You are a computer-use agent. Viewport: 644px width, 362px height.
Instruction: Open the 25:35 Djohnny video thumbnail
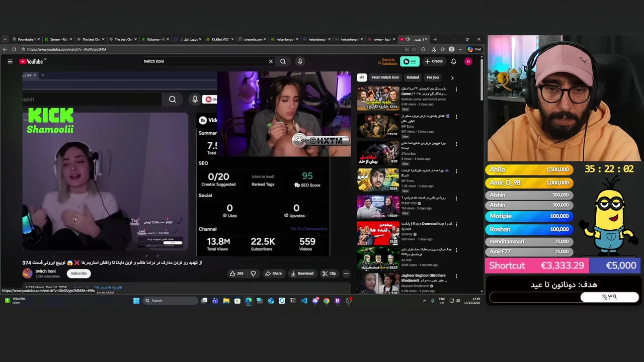point(378,233)
